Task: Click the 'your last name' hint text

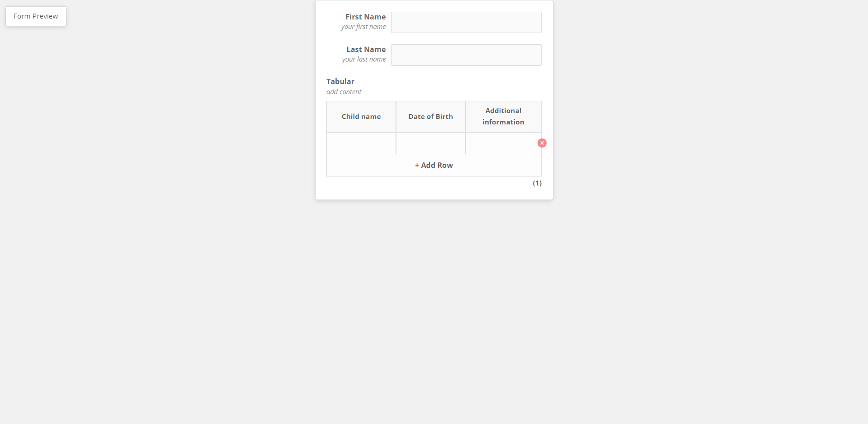Action: point(364,59)
